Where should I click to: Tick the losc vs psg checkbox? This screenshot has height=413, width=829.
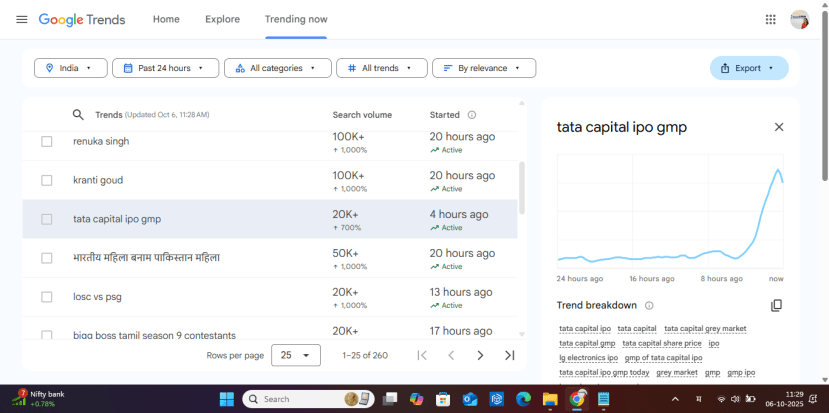[47, 297]
